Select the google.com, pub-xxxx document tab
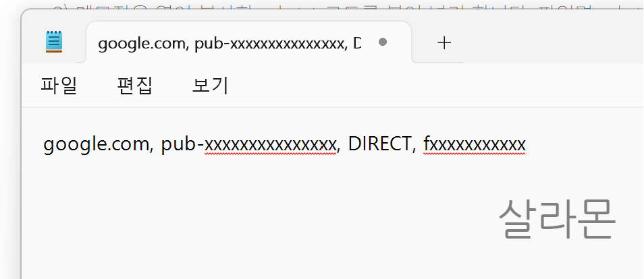 click(x=248, y=42)
